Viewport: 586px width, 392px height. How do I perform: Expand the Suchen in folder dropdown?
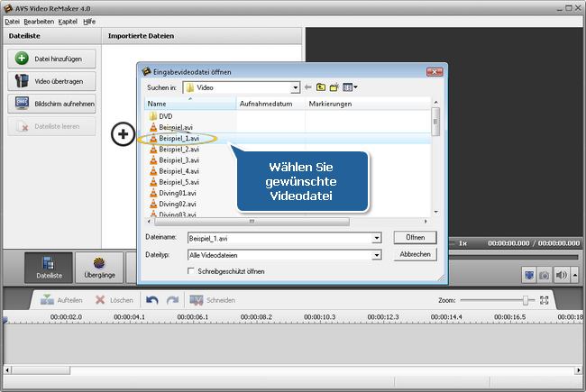point(295,87)
